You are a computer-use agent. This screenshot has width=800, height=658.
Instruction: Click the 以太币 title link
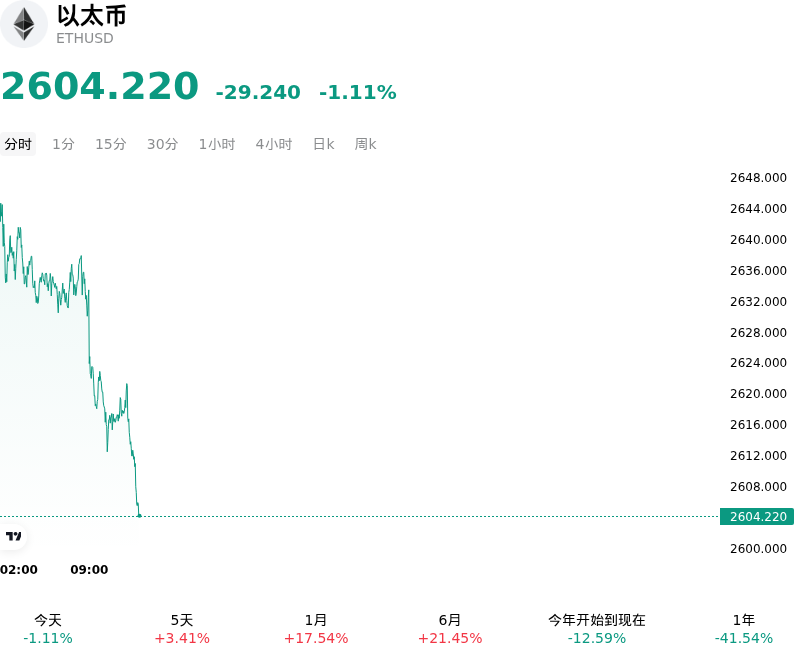click(92, 16)
